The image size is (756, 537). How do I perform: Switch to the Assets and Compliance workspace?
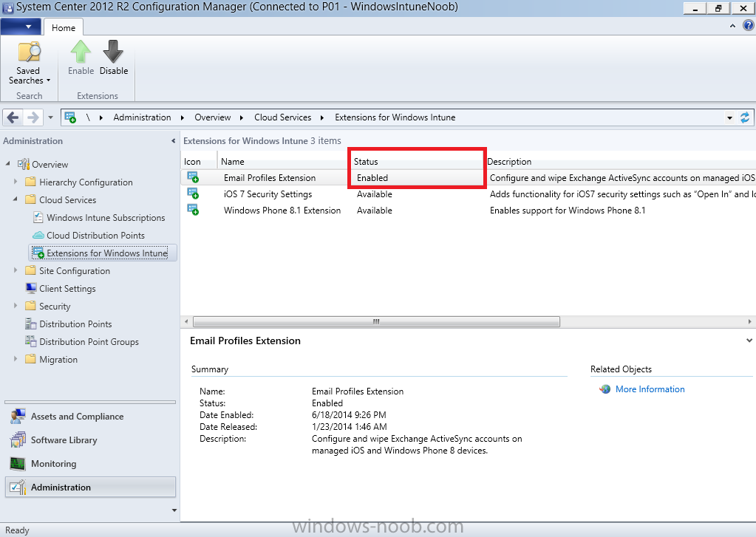89,416
